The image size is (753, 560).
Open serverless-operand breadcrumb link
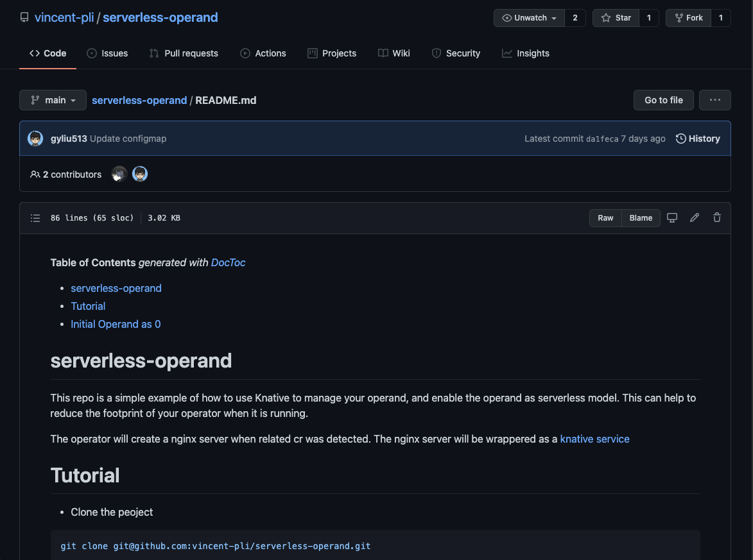click(x=139, y=100)
